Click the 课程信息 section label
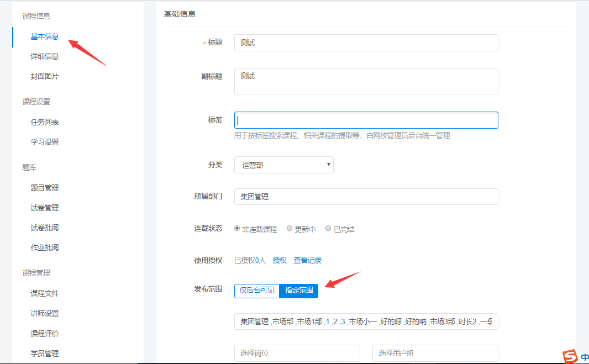589x364 pixels. [x=36, y=16]
